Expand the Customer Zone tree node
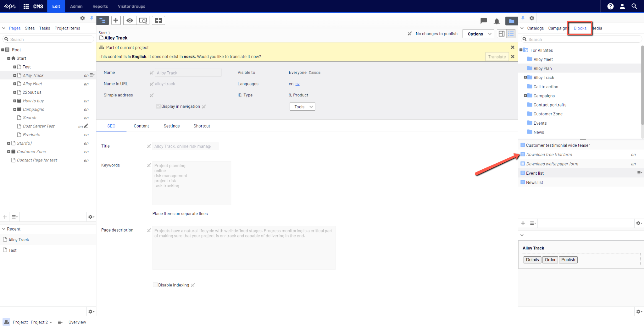 tap(8, 152)
